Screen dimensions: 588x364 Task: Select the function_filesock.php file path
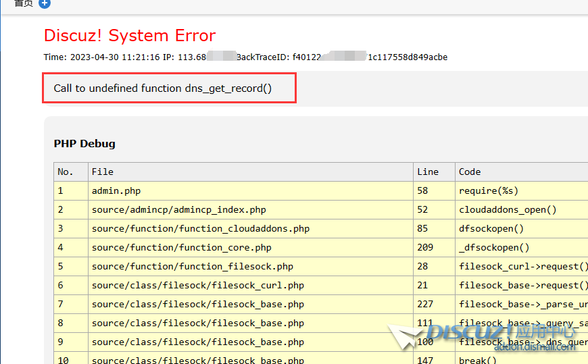(193, 266)
